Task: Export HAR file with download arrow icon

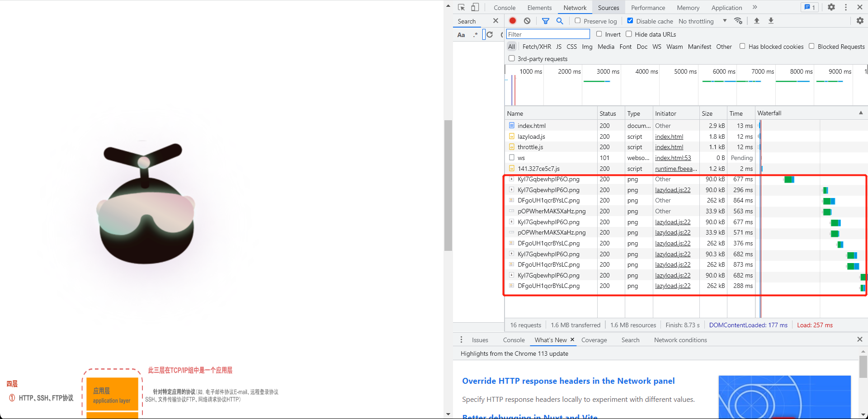Action: click(x=771, y=21)
